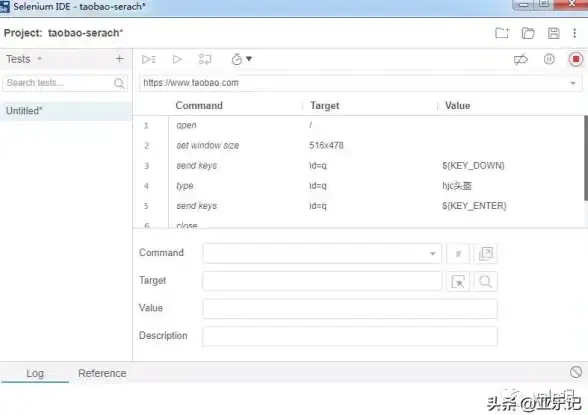This screenshot has width=588, height=415.
Task: Add a new test with plus icon
Action: (x=119, y=59)
